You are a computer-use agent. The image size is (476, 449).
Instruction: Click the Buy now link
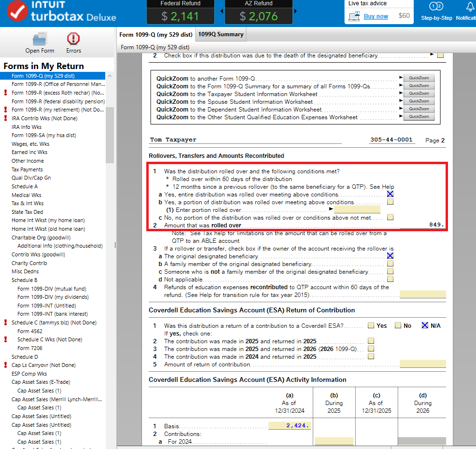coord(376,16)
